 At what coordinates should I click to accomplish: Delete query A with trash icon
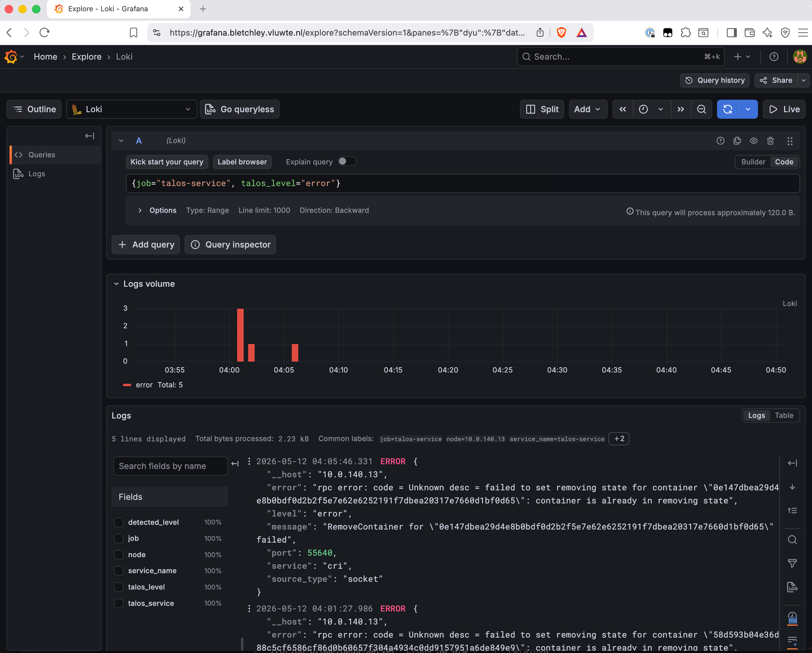point(771,141)
